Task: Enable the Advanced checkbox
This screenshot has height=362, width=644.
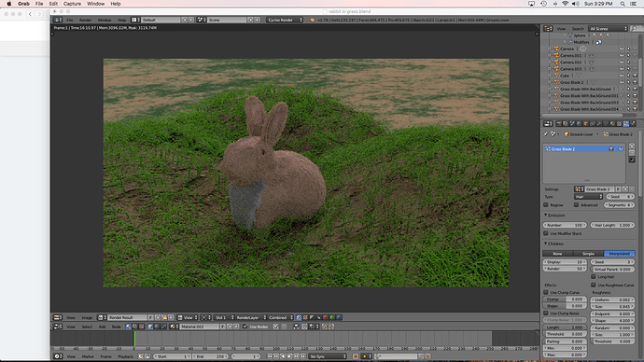Action: tap(576, 205)
